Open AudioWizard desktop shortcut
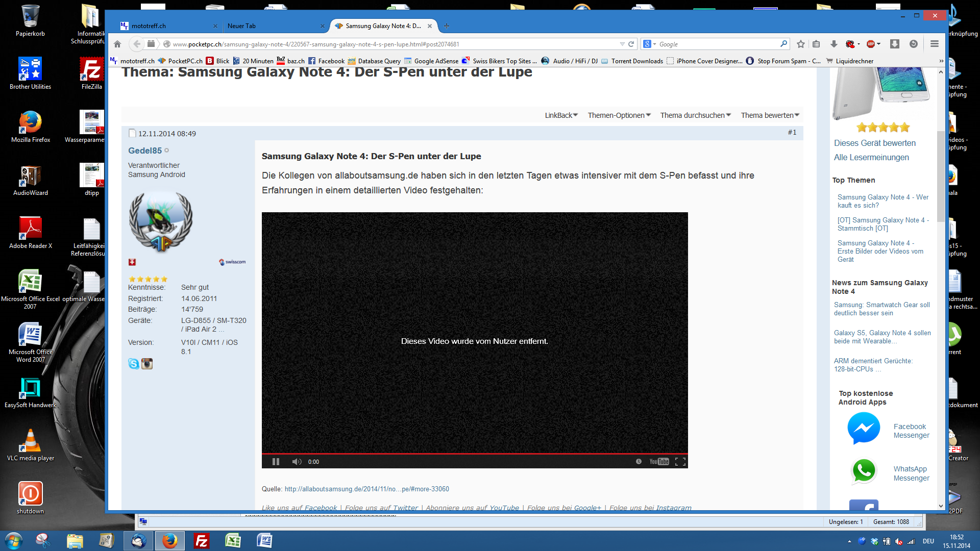 (x=31, y=180)
